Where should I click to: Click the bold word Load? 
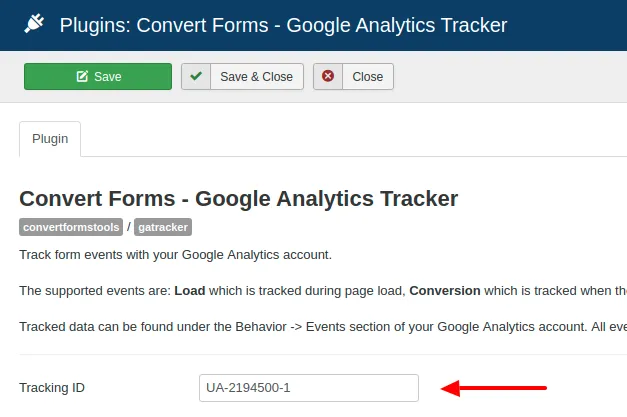point(190,291)
